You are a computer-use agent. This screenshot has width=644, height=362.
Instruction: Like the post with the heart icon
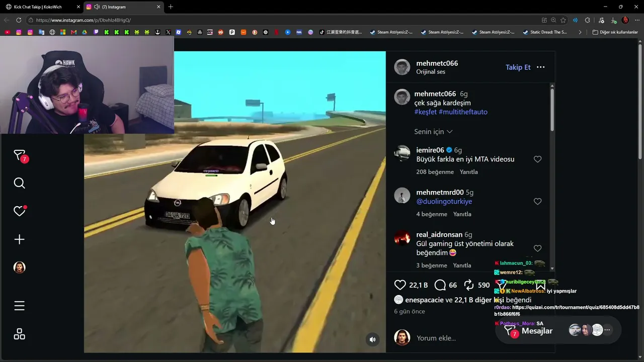pyautogui.click(x=400, y=285)
